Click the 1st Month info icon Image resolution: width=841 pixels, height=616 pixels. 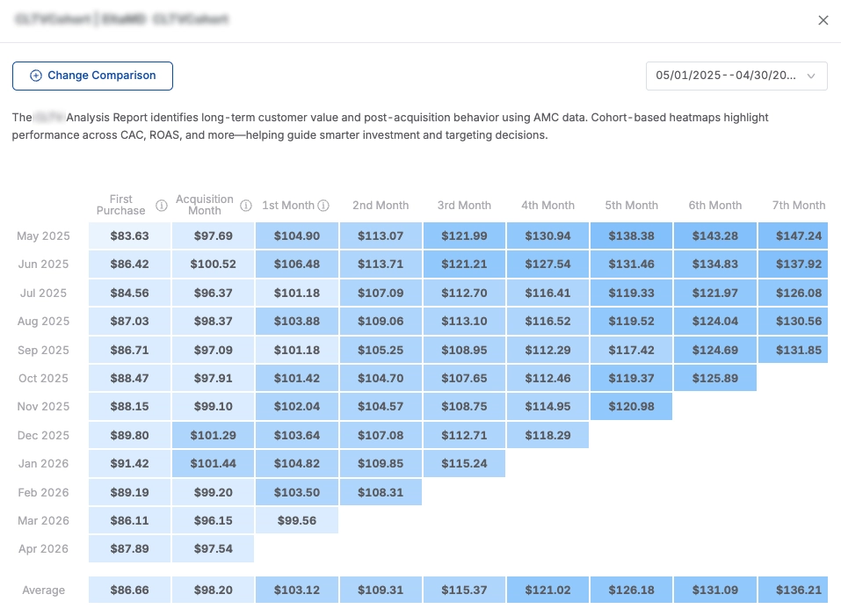pyautogui.click(x=323, y=206)
